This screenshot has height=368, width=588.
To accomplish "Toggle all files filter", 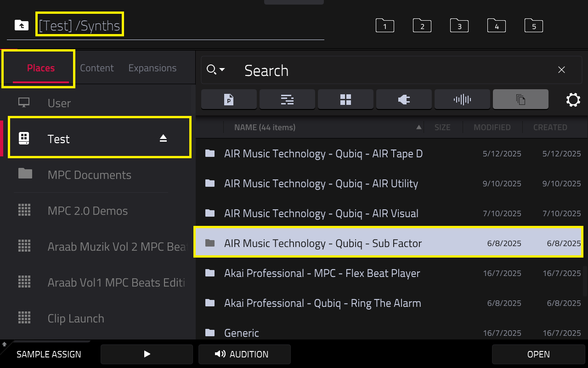I will [x=520, y=99].
